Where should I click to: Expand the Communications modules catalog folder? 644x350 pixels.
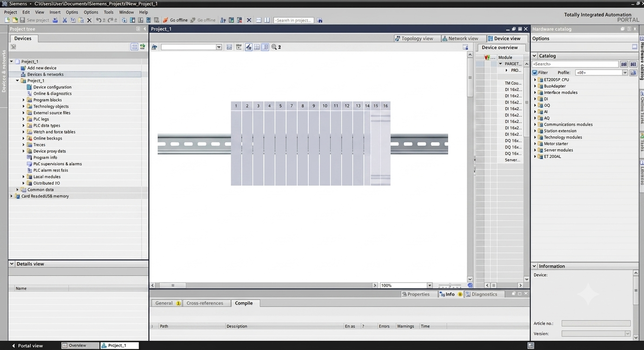coord(535,125)
